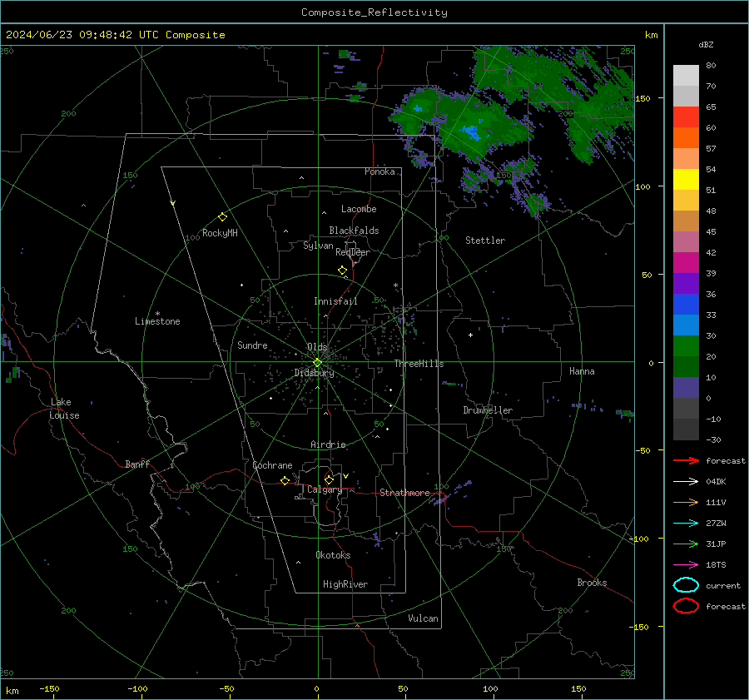Viewport: 749px width, 700px height.
Task: Click the purple 39 dBZ legend swatch
Action: [x=686, y=283]
